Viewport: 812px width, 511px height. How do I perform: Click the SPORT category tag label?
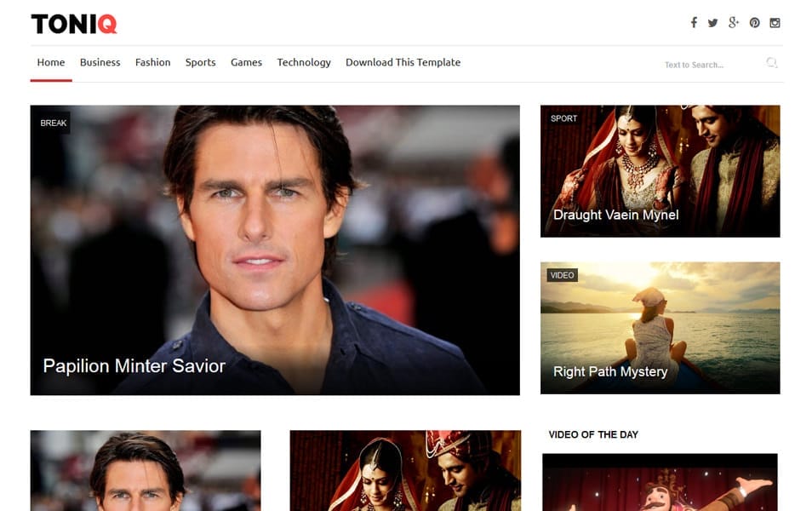[x=564, y=118]
